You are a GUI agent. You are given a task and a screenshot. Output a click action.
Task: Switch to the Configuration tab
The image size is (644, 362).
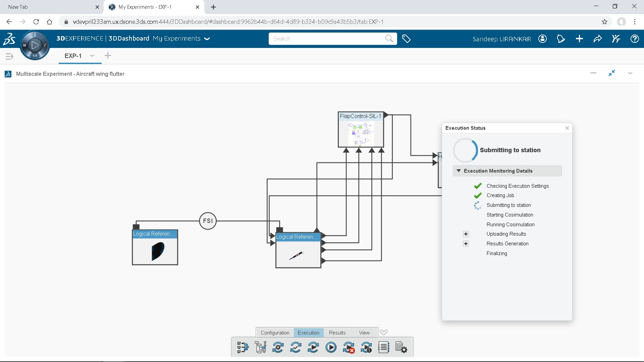275,333
